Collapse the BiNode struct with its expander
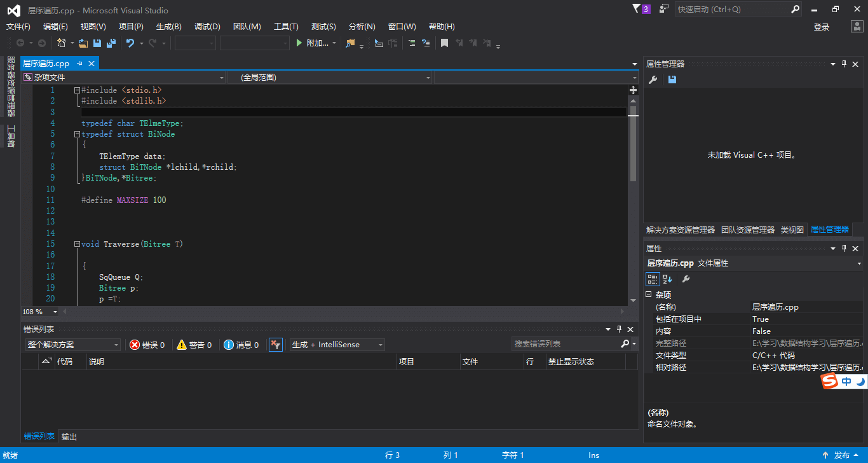The image size is (868, 463). click(x=76, y=134)
